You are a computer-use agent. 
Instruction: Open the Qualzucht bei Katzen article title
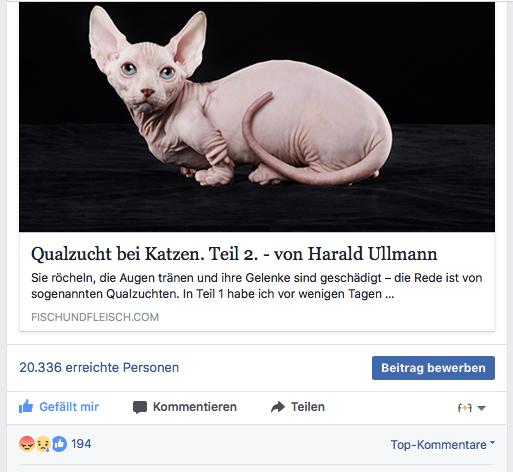point(234,254)
